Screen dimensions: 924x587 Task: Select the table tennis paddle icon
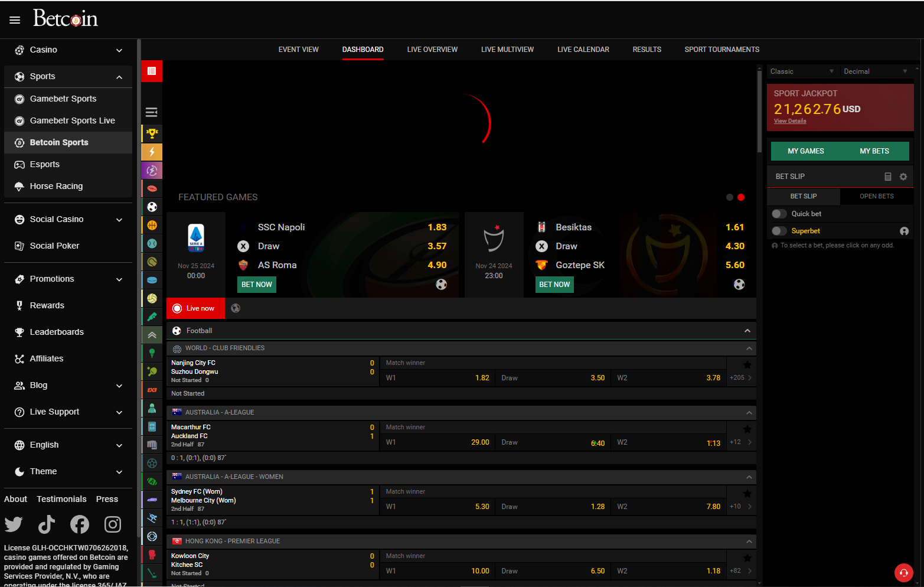tap(152, 371)
